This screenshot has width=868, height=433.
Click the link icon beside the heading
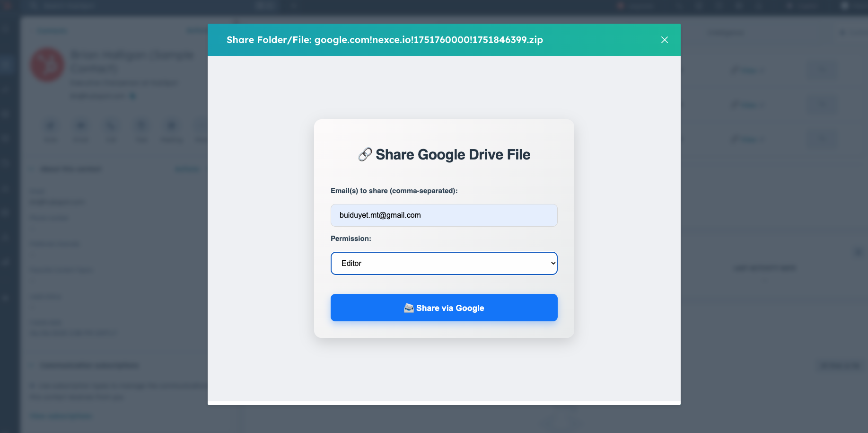click(x=365, y=155)
